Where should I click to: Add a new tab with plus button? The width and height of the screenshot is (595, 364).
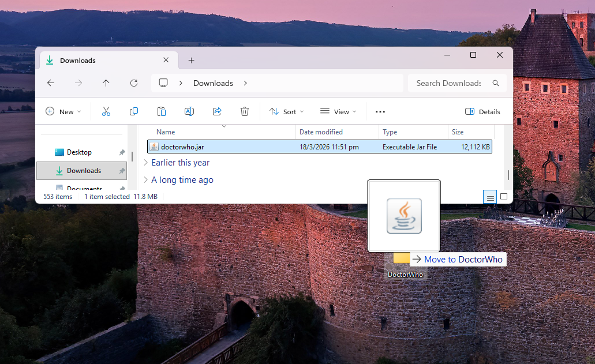192,61
